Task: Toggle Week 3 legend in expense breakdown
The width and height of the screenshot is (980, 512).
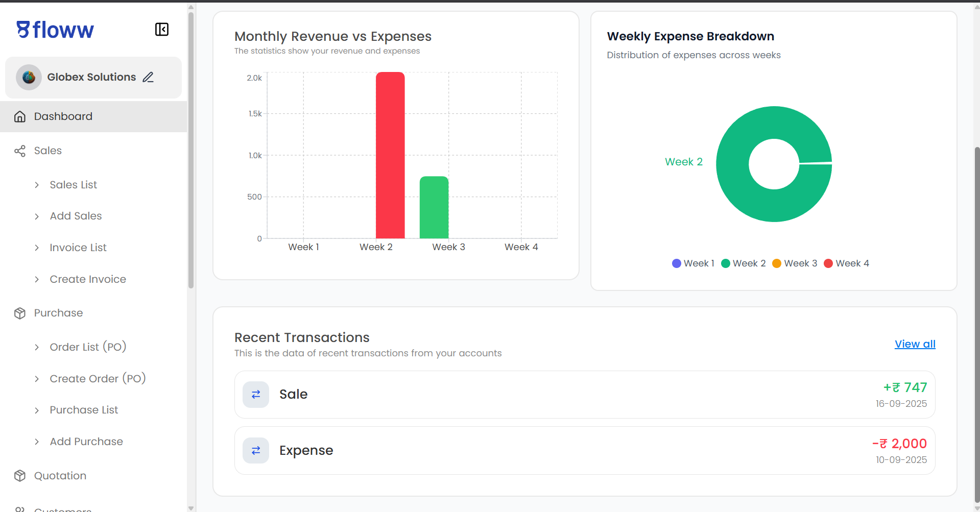Action: coord(794,263)
